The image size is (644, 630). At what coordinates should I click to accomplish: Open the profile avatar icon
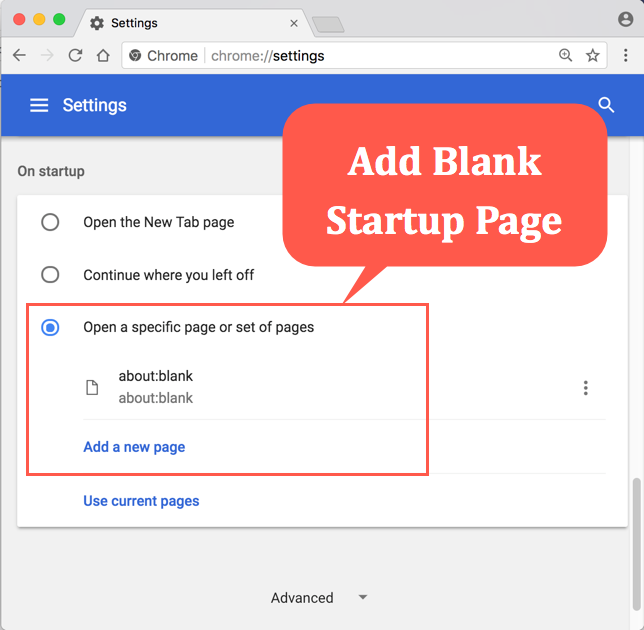(x=626, y=19)
